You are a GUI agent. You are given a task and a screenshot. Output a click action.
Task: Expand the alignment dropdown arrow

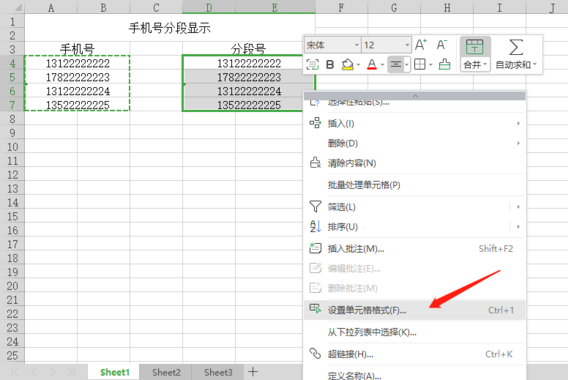(406, 65)
